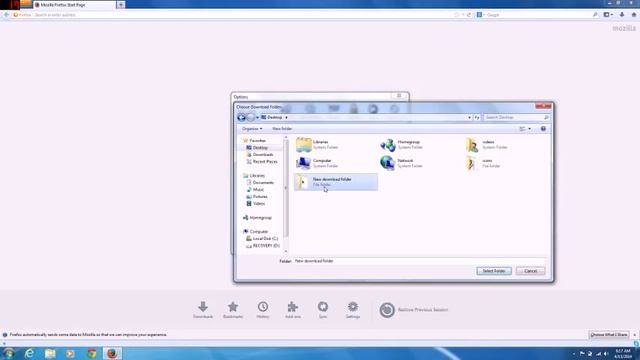Open Sync on Firefox start page
Viewport: 640px width, 360px height.
coord(323,310)
